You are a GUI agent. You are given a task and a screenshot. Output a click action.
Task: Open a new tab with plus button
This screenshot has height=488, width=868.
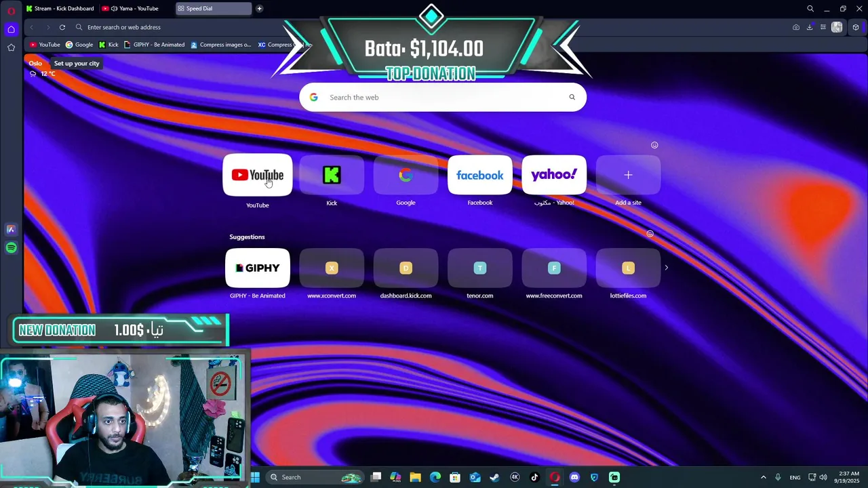coord(259,9)
